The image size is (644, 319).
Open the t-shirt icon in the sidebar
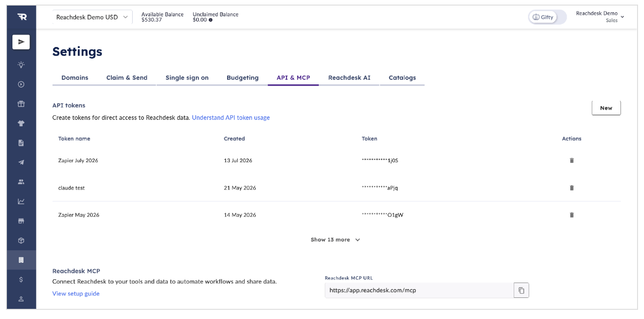21,124
